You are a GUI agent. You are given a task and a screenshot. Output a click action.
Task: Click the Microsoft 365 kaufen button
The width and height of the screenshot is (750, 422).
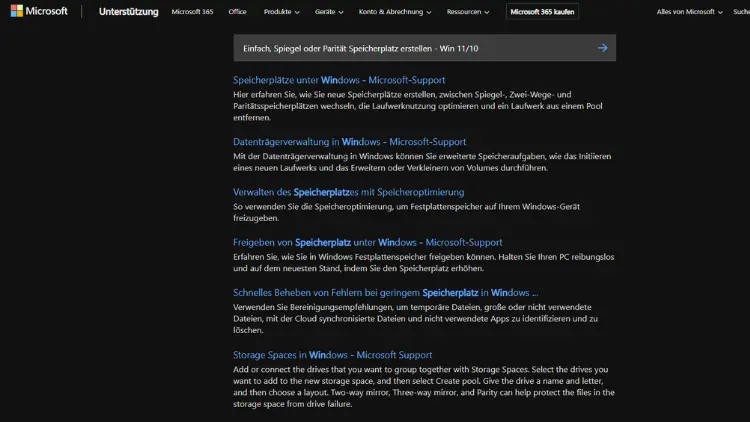[542, 11]
